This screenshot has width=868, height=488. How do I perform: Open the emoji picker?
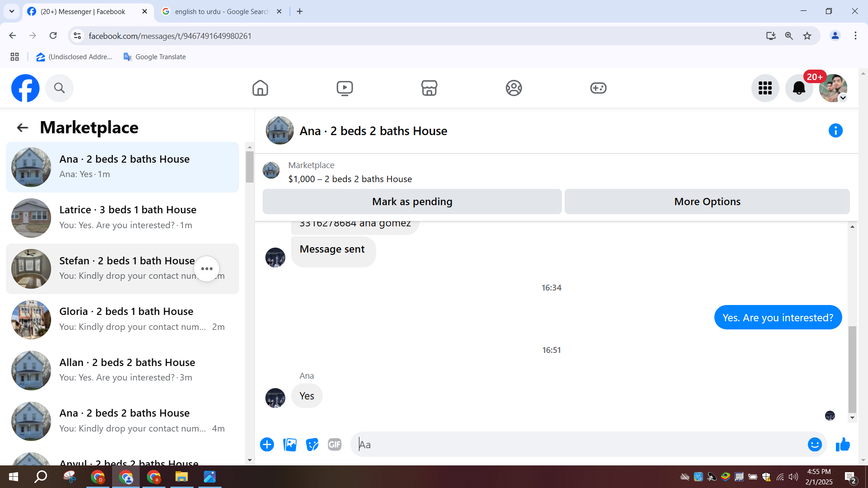click(x=814, y=445)
